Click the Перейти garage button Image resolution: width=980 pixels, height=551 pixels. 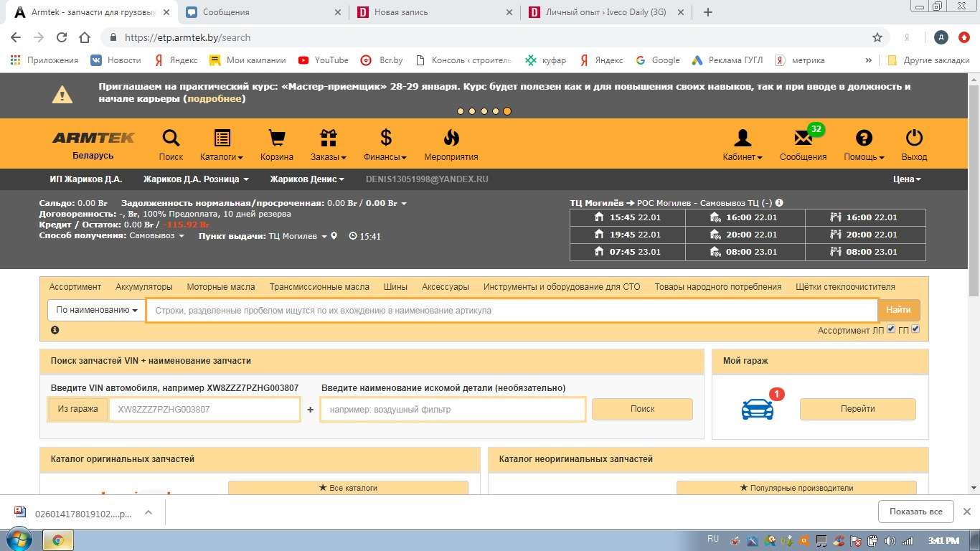(x=858, y=409)
